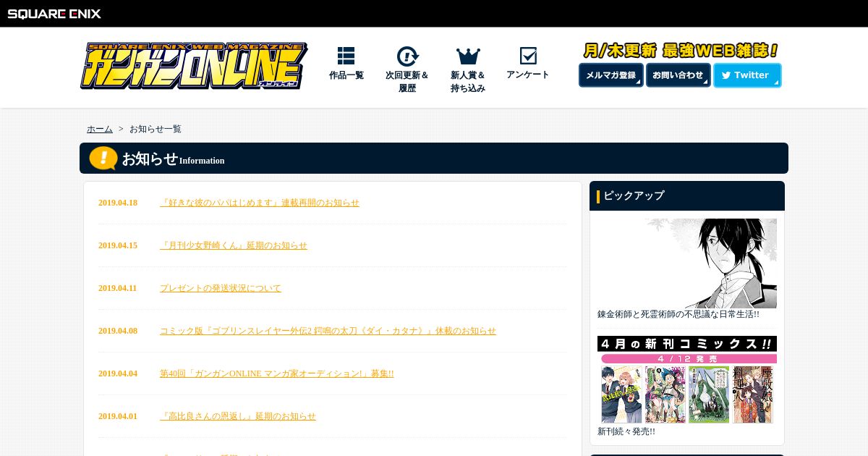Viewport: 868px width, 456px height.
Task: Click the date 2019.04.15
Action: (118, 245)
